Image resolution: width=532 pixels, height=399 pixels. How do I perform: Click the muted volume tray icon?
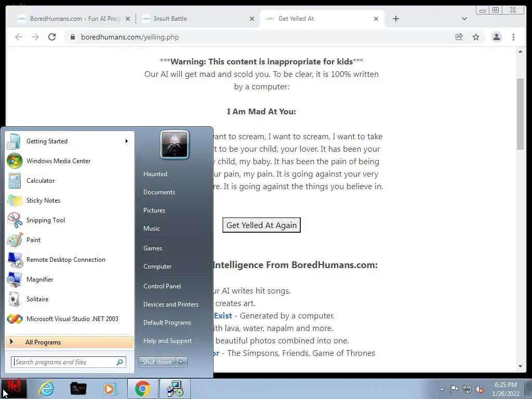coord(480,390)
